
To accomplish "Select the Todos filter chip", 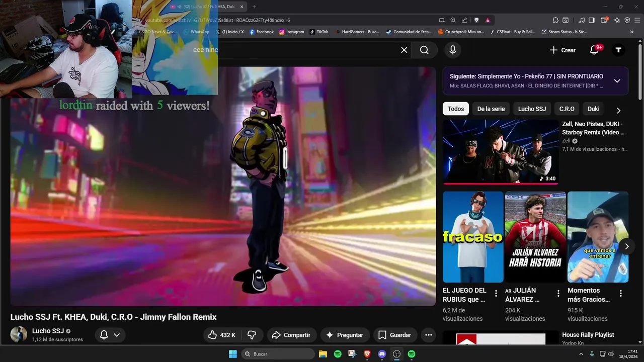I will point(456,109).
